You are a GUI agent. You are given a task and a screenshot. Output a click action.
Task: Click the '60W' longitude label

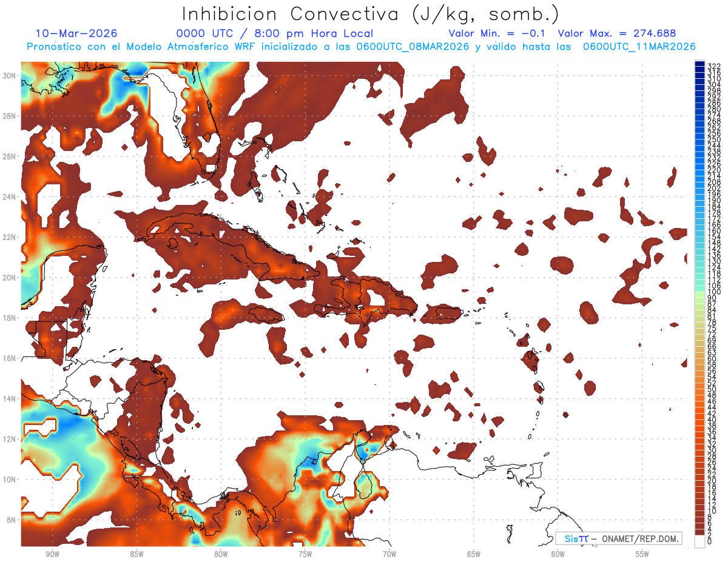(x=558, y=554)
